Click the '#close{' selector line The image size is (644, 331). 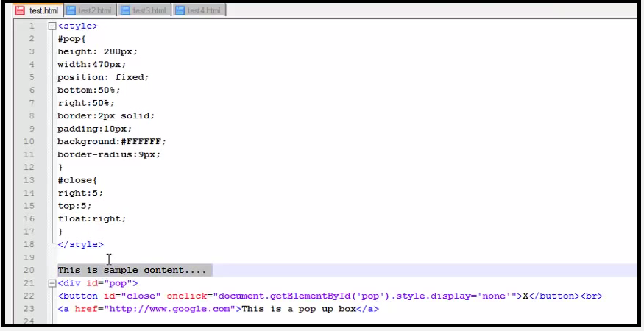77,180
